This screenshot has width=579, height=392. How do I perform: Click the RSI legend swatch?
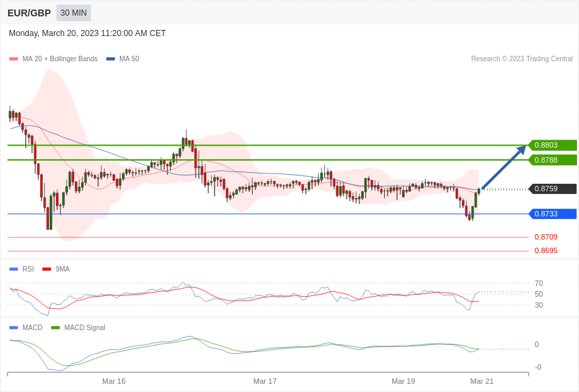(x=14, y=269)
